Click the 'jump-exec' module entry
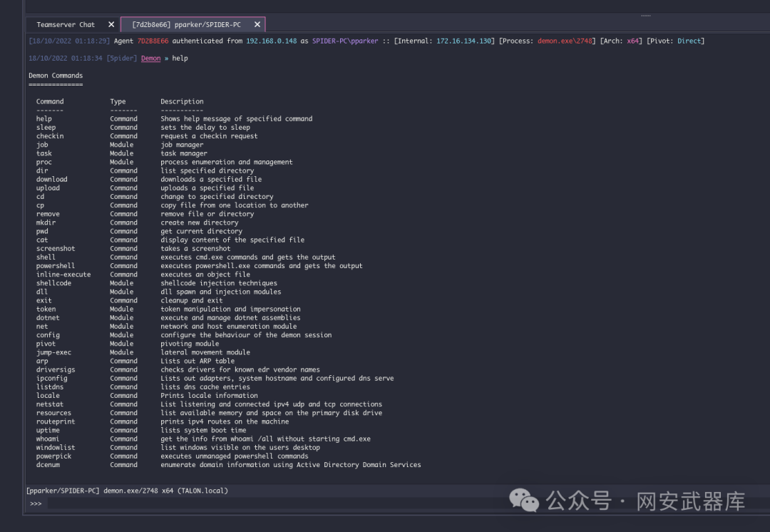 coord(53,352)
